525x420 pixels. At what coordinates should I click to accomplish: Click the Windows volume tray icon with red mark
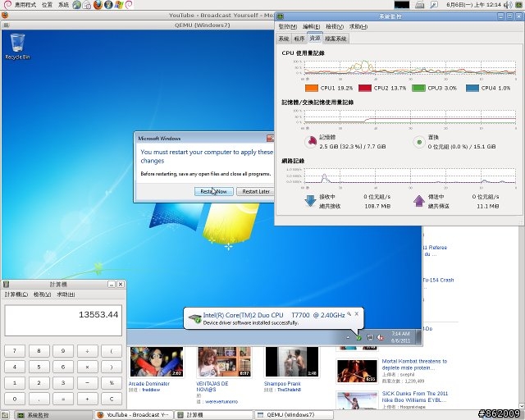(381, 337)
